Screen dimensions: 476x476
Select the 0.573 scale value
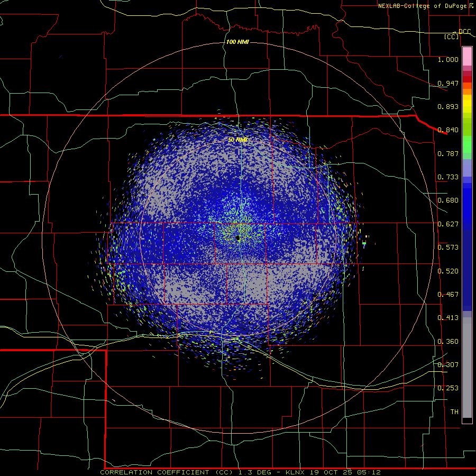(x=448, y=247)
